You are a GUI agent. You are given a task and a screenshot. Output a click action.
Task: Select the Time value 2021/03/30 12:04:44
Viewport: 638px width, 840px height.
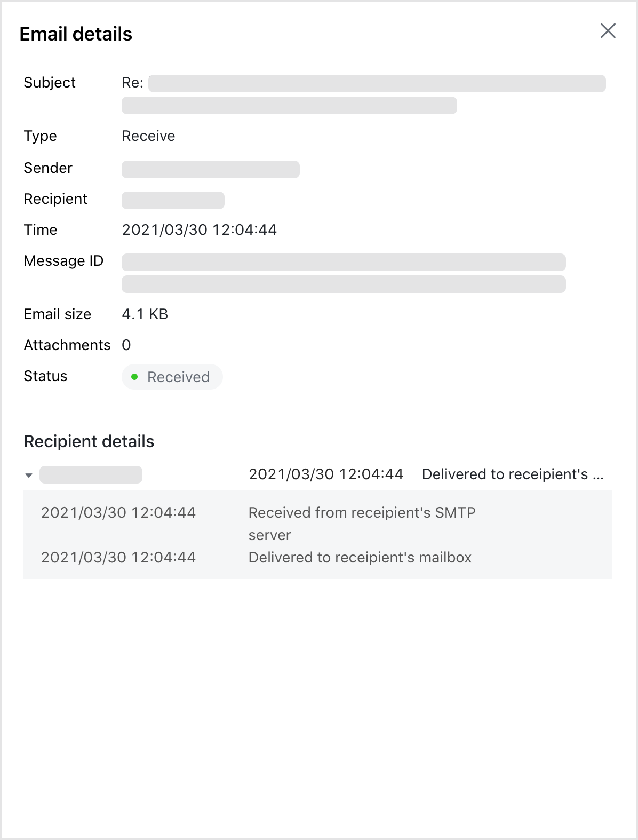point(199,229)
